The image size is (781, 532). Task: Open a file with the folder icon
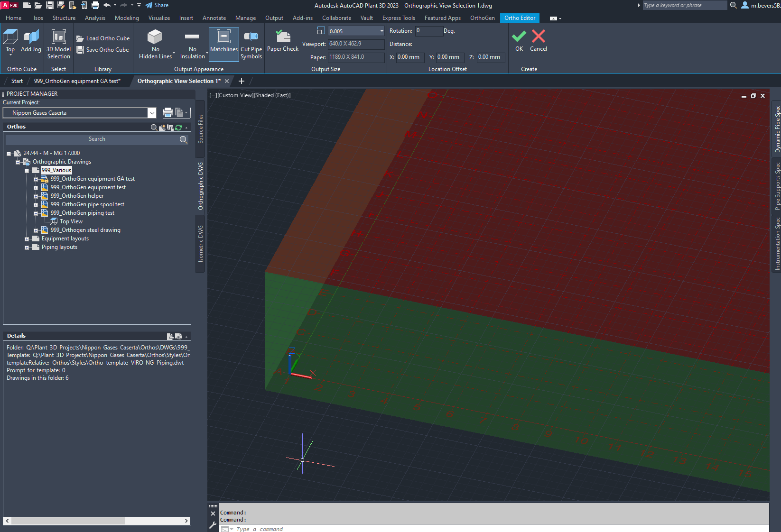[x=38, y=5]
